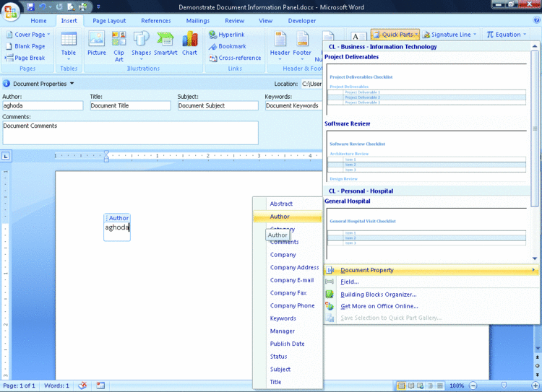Click zoom out minus button
Screen dimensions: 542x392
473,386
